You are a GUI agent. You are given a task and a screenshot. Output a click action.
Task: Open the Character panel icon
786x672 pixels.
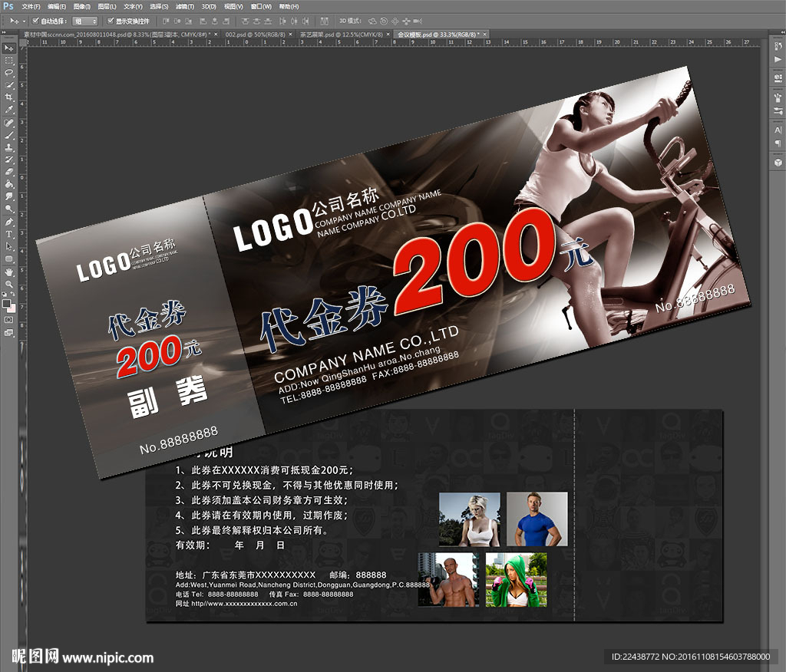(x=778, y=130)
